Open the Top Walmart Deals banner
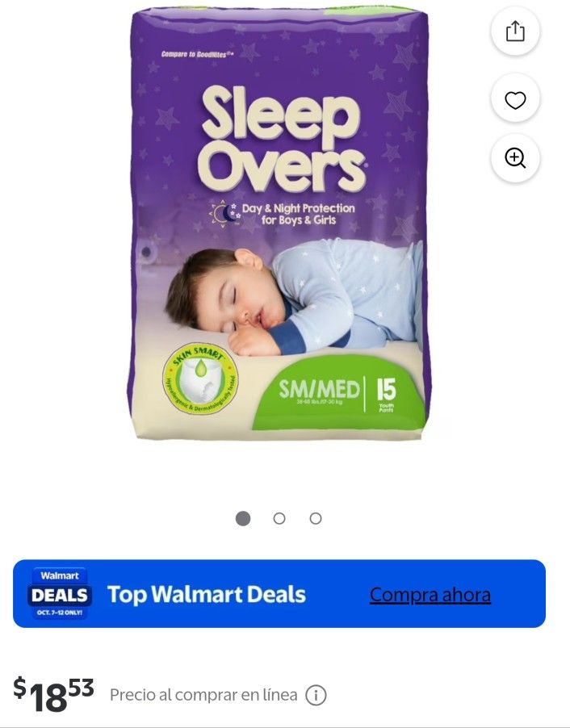 [279, 593]
